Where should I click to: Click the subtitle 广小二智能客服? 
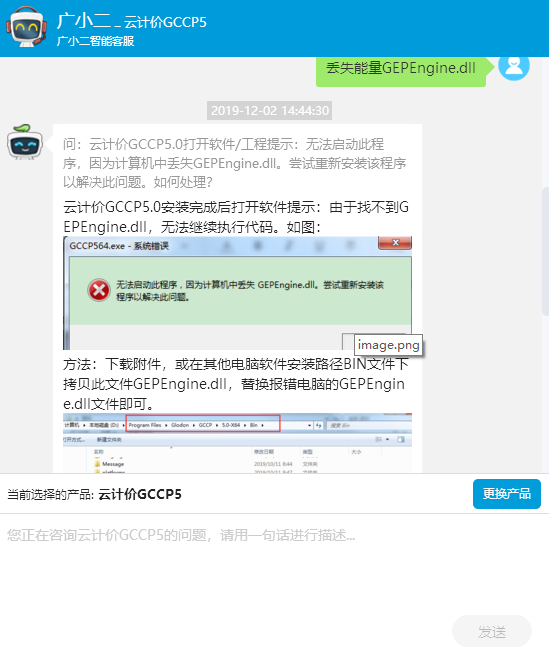click(95, 41)
